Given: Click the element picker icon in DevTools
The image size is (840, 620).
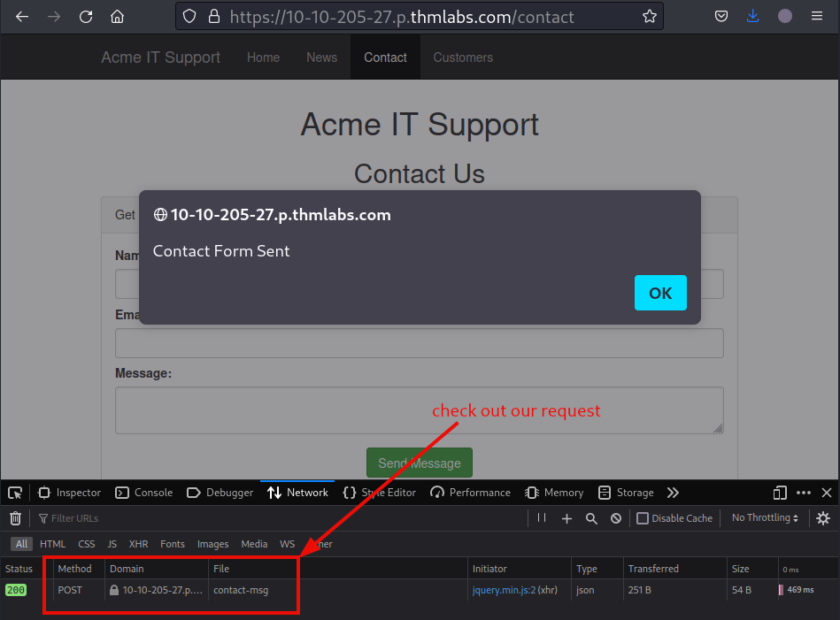Looking at the screenshot, I should tap(15, 493).
